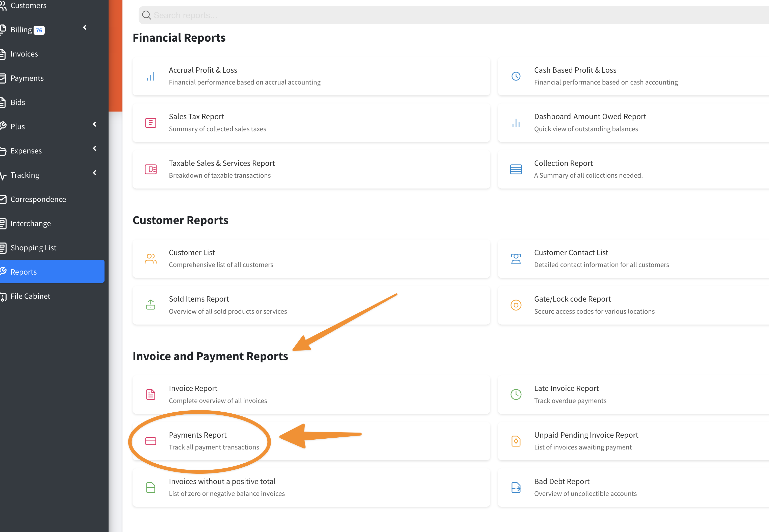Expand the Billing sidebar submenu arrow
The width and height of the screenshot is (769, 532).
(x=85, y=27)
